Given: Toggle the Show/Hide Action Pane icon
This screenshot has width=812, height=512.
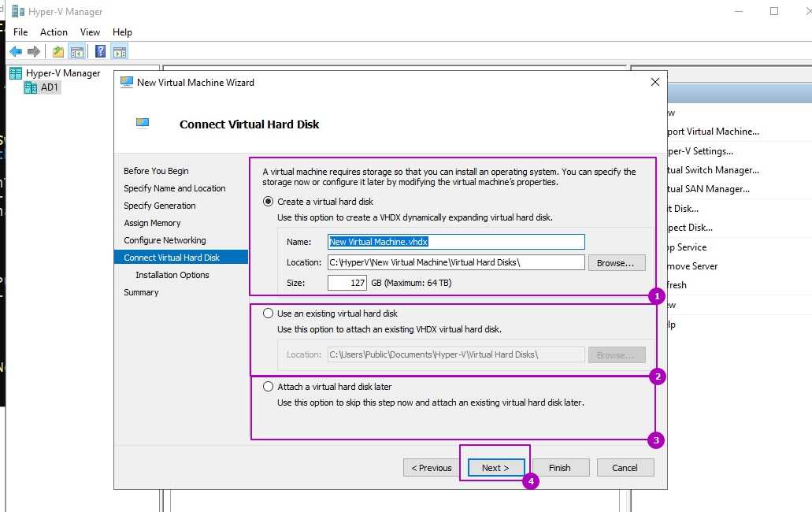Looking at the screenshot, I should [120, 51].
